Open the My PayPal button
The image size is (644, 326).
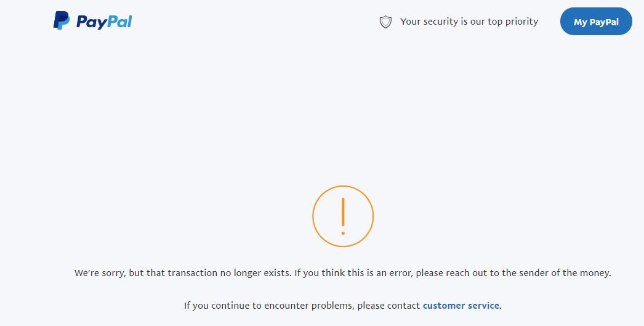(x=596, y=22)
